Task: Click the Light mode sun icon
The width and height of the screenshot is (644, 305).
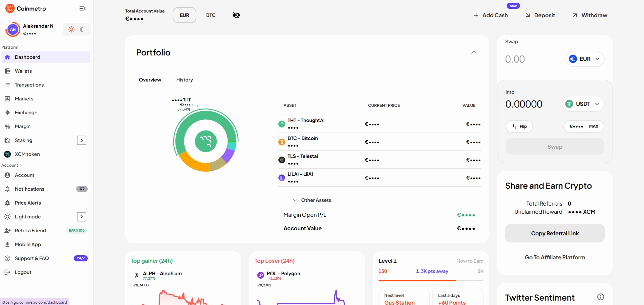Action: point(7,217)
